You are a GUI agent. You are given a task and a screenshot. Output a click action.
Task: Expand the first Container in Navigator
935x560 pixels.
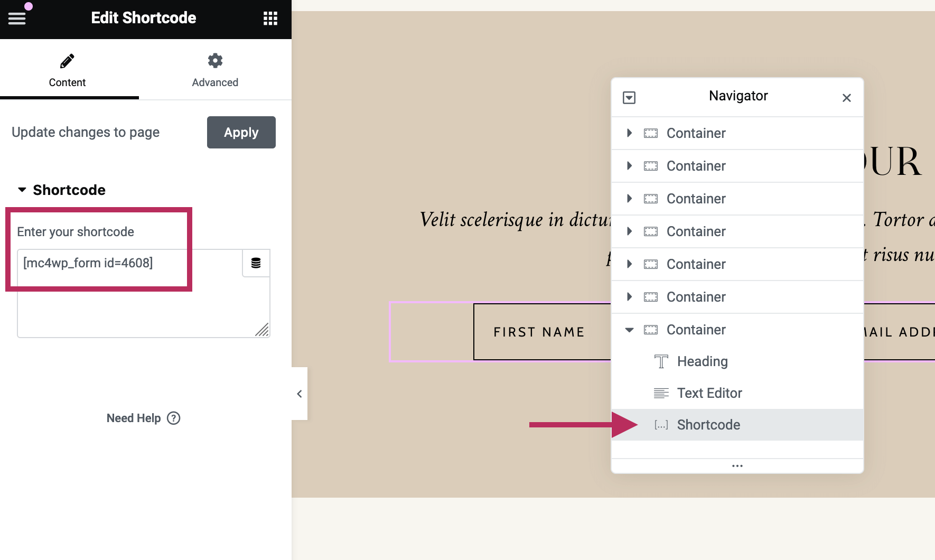point(629,133)
